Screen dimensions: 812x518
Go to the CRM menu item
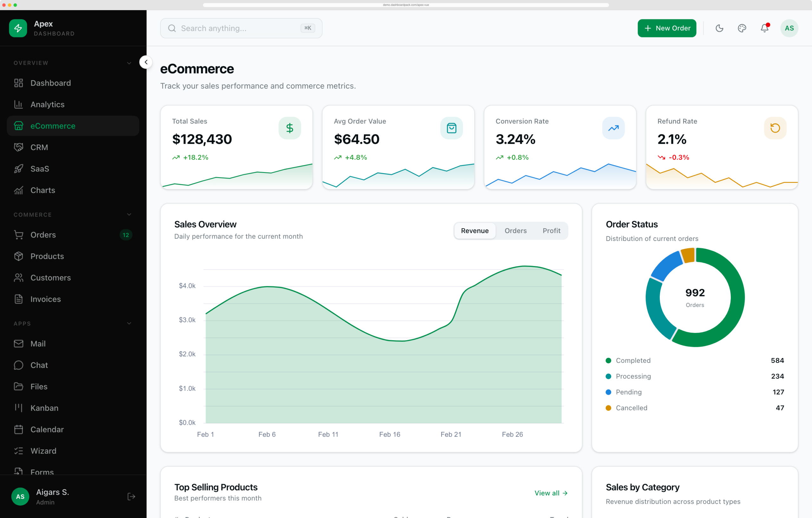(73, 147)
